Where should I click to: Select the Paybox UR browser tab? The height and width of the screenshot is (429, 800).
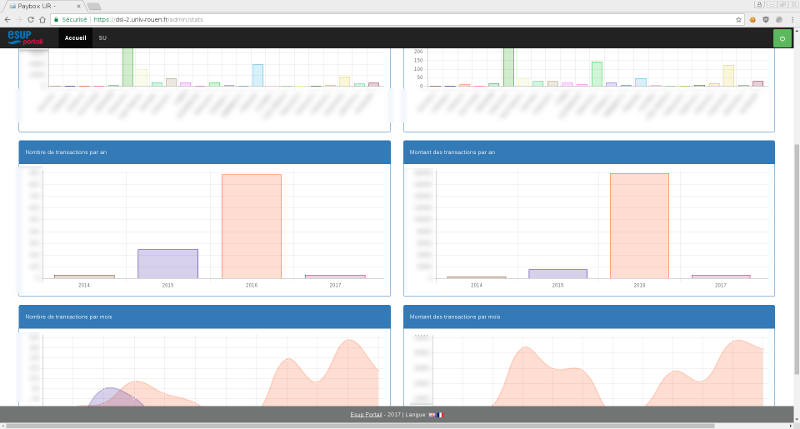pyautogui.click(x=40, y=6)
